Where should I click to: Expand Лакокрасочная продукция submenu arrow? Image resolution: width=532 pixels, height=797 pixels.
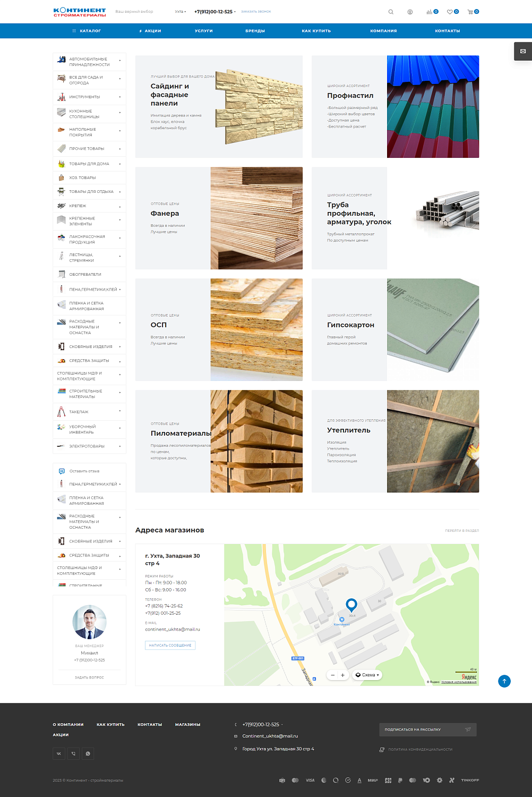click(120, 238)
